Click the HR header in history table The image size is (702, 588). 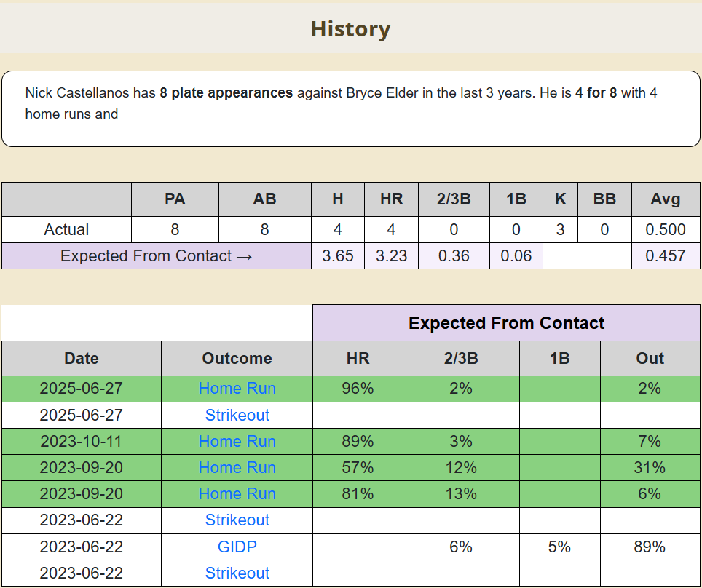(358, 359)
